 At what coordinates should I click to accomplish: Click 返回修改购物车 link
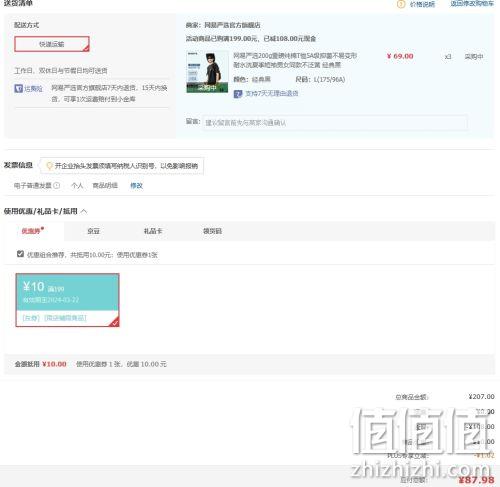tap(472, 3)
